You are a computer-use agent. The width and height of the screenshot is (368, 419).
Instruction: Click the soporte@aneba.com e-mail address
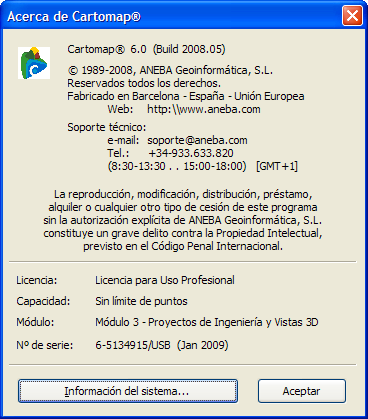[x=197, y=140]
